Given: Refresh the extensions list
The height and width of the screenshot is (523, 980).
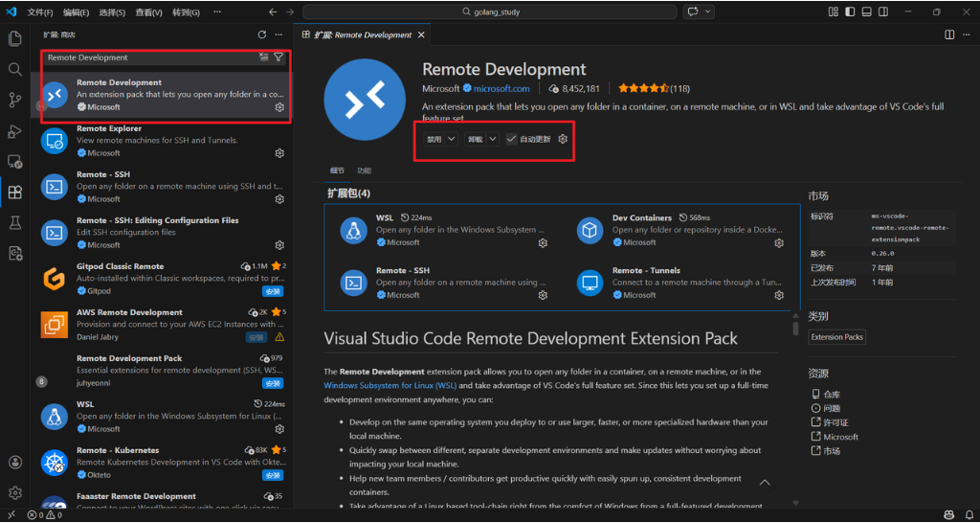Looking at the screenshot, I should [262, 35].
